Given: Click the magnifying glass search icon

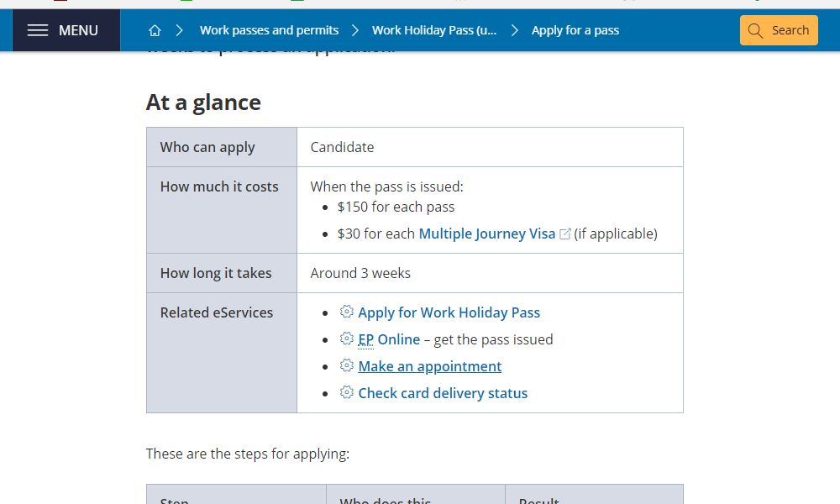Looking at the screenshot, I should [x=755, y=30].
